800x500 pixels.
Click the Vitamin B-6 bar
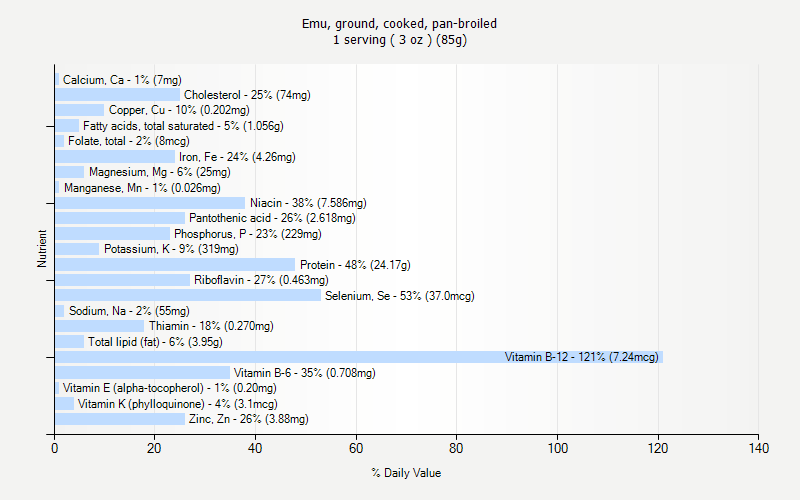tap(142, 372)
